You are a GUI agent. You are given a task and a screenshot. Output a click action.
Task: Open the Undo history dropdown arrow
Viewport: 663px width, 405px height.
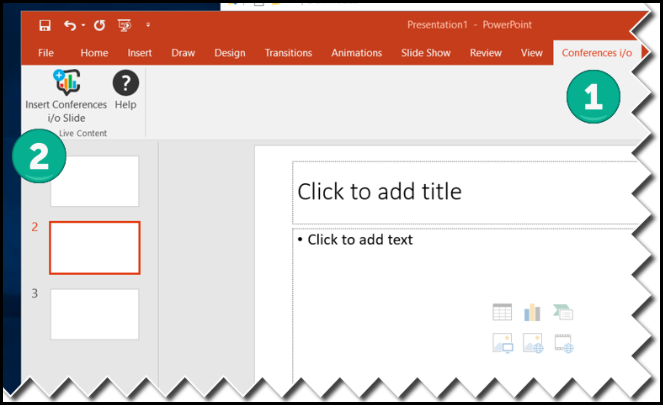[x=83, y=25]
